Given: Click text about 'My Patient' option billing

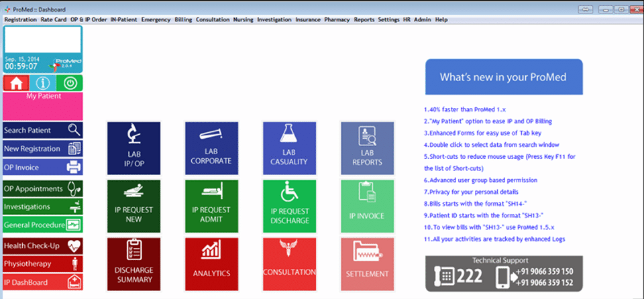Looking at the screenshot, I should [488, 121].
